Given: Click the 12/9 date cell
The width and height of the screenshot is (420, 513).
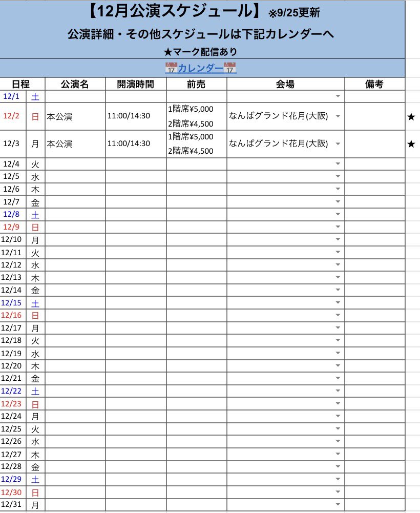Looking at the screenshot, I should (x=12, y=227).
